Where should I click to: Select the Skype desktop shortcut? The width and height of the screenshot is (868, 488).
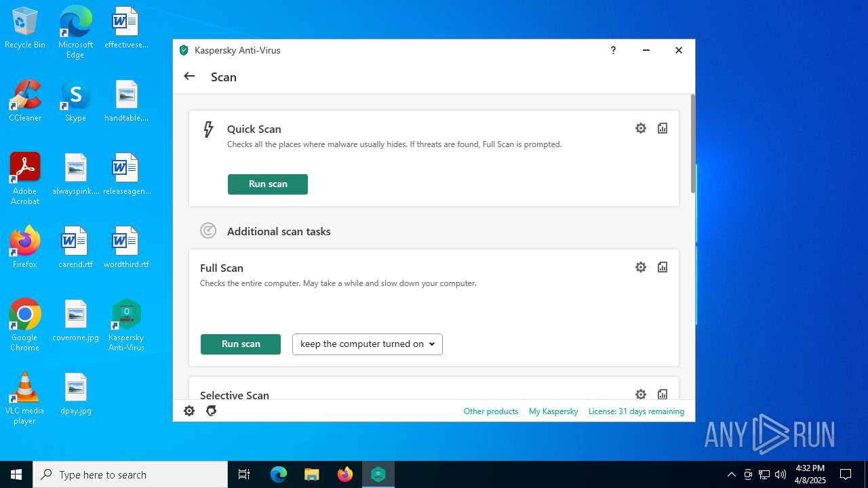point(75,101)
